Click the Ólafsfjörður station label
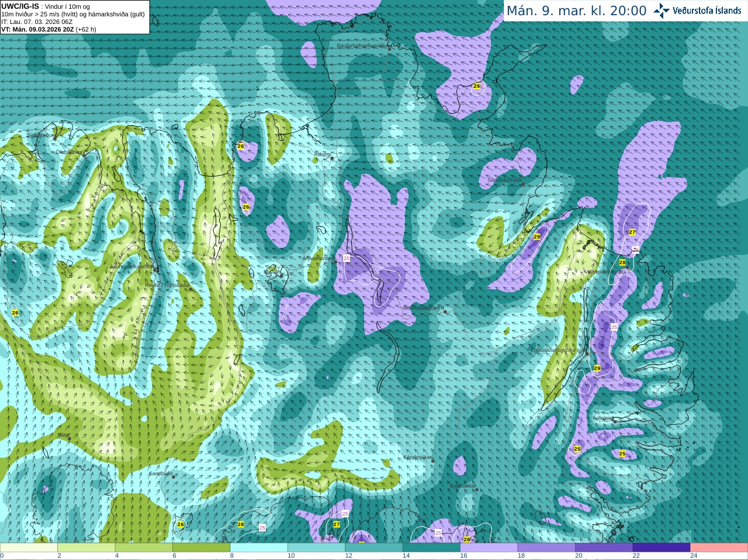Screen dimensions: 748x560 click(x=69, y=152)
